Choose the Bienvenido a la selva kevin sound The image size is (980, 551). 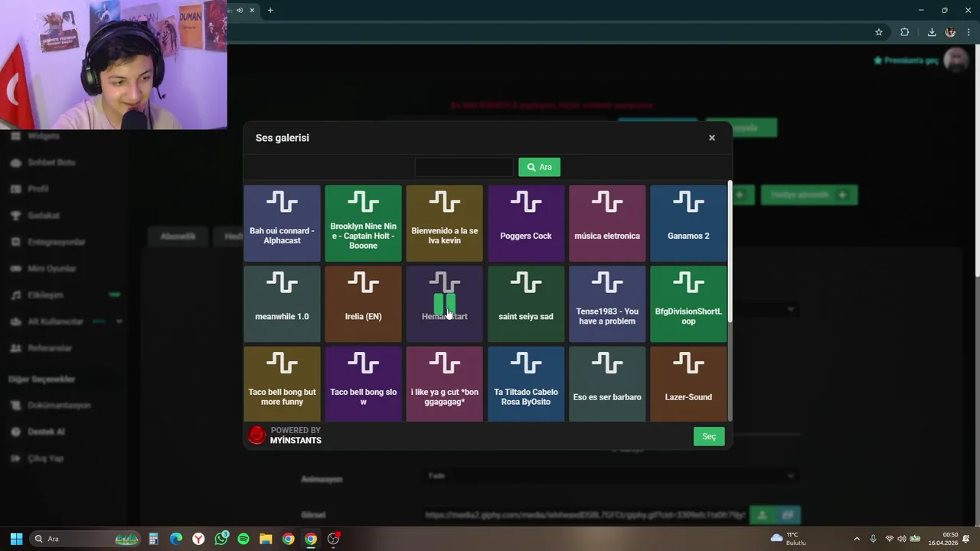point(444,223)
